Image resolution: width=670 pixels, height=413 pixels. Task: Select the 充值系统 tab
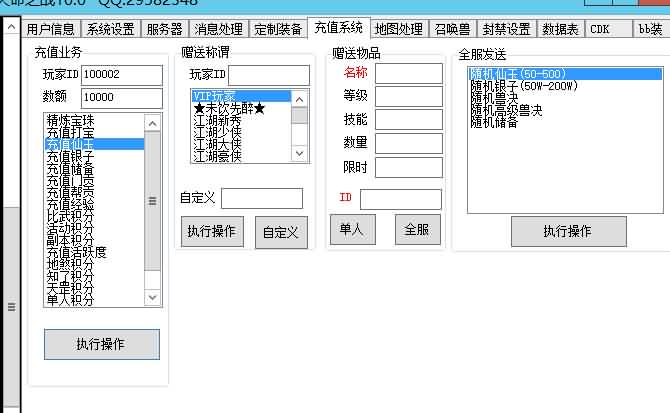coord(338,28)
